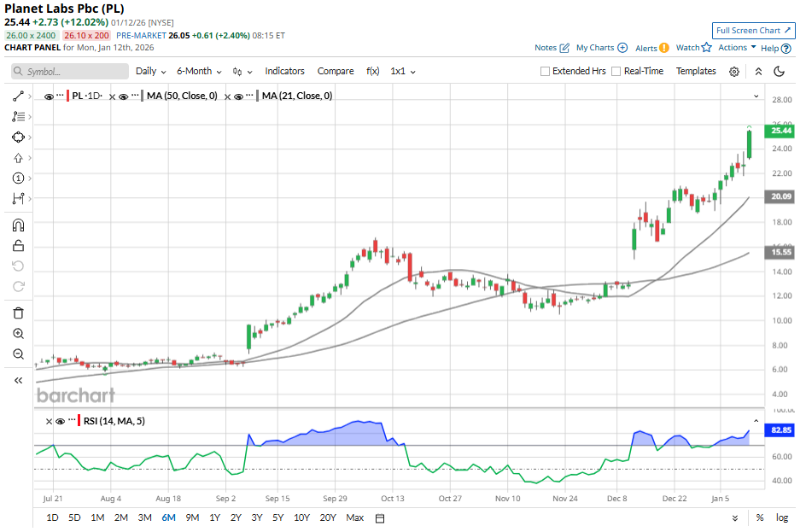Zoom in using the magnifier plus icon
This screenshot has width=806, height=532.
tap(18, 334)
